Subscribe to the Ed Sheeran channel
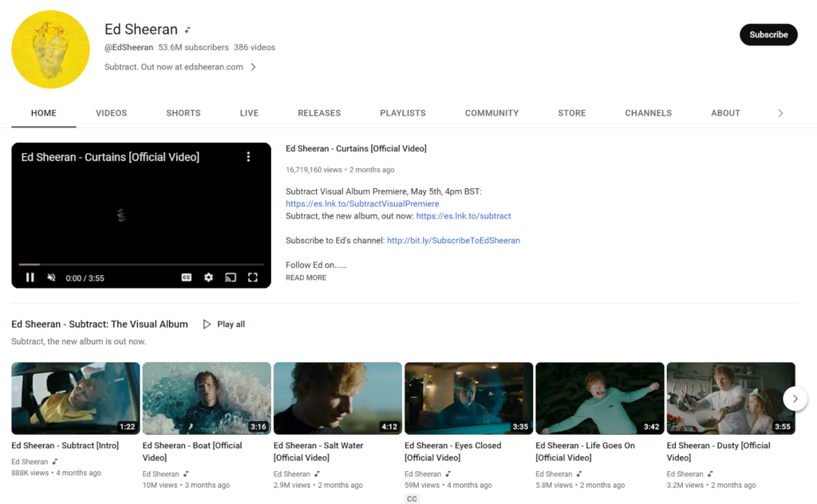 point(768,34)
